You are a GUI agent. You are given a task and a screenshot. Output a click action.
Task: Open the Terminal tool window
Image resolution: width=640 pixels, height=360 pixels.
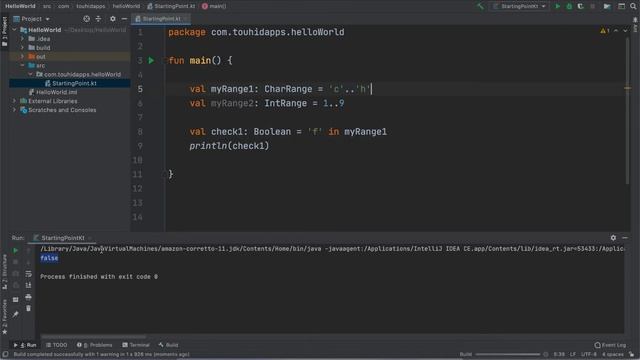[136, 345]
